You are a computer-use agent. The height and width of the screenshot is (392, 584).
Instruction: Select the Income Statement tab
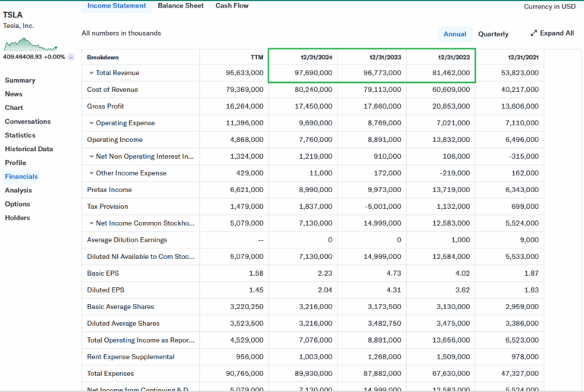(116, 6)
